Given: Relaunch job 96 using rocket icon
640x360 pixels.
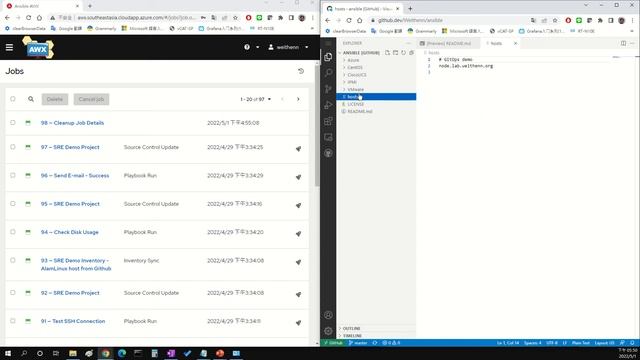Looking at the screenshot, I should pos(298,177).
